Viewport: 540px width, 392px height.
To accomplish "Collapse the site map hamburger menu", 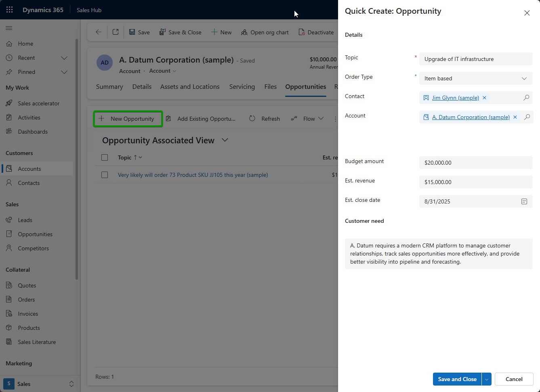I will tap(9, 28).
